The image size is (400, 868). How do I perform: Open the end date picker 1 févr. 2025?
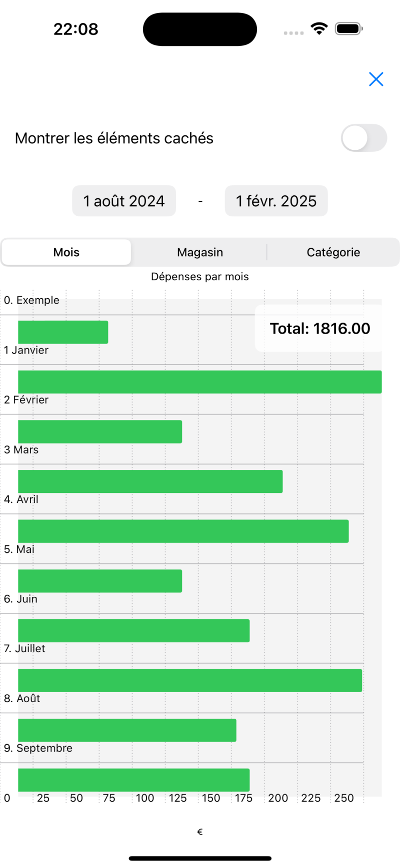(276, 201)
